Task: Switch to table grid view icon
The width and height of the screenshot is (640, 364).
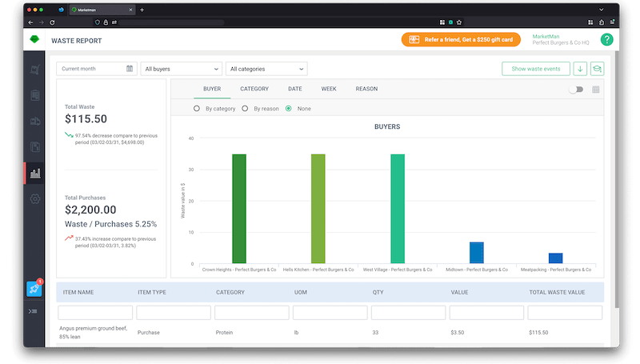Action: [x=595, y=90]
